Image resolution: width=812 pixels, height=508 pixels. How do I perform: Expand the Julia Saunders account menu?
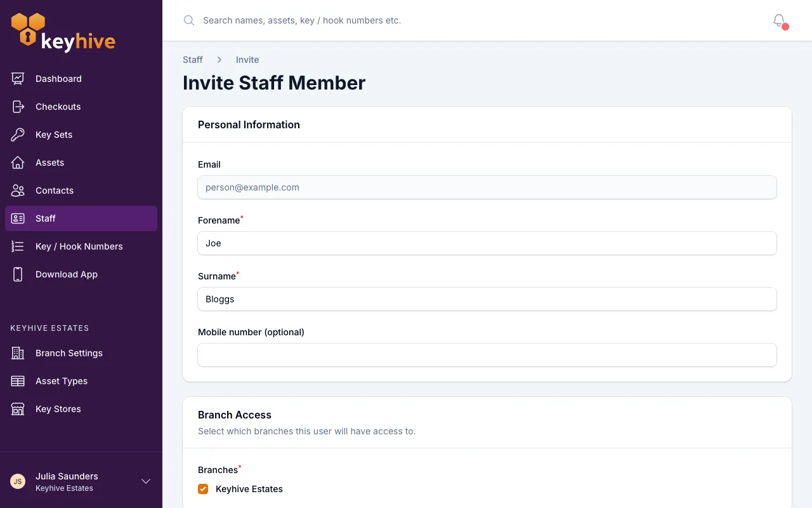click(146, 481)
